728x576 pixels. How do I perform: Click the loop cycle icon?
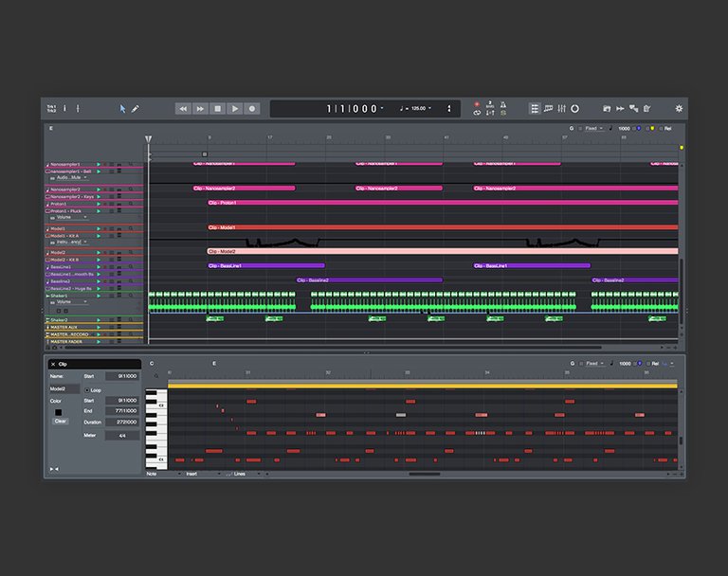pos(477,113)
